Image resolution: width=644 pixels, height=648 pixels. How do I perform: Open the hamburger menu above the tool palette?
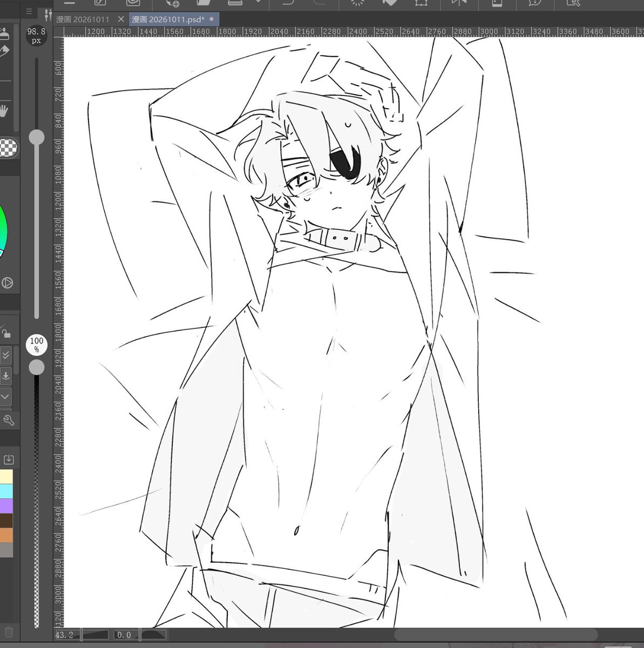tap(30, 12)
